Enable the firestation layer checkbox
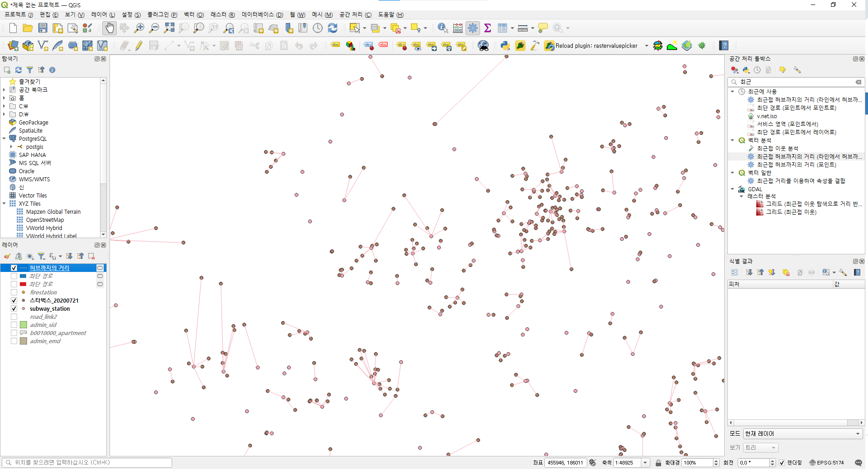 pyautogui.click(x=14, y=292)
